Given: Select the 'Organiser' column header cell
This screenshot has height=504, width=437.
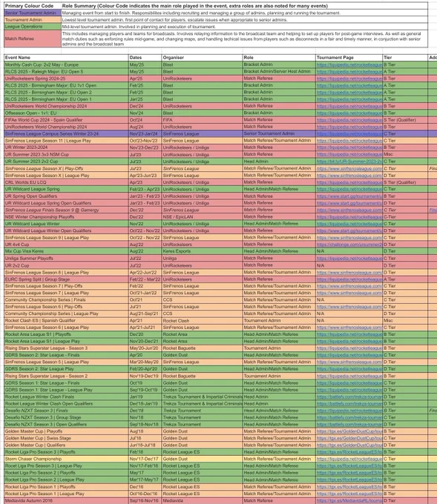Looking at the screenshot, I should [x=202, y=58].
